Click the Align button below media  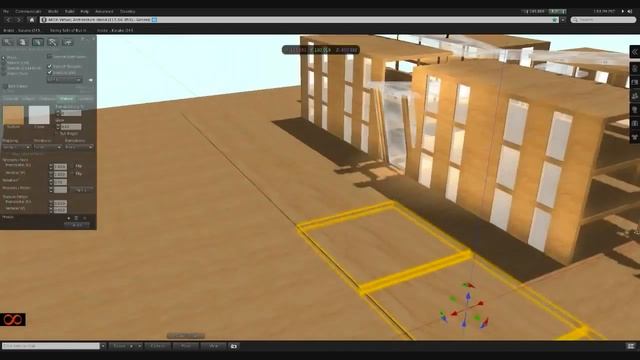point(77,225)
